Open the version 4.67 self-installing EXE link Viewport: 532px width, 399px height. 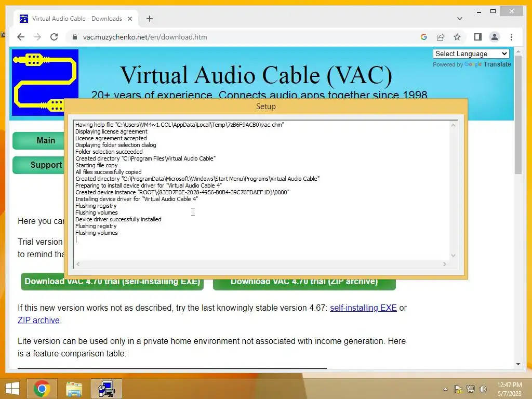click(363, 308)
